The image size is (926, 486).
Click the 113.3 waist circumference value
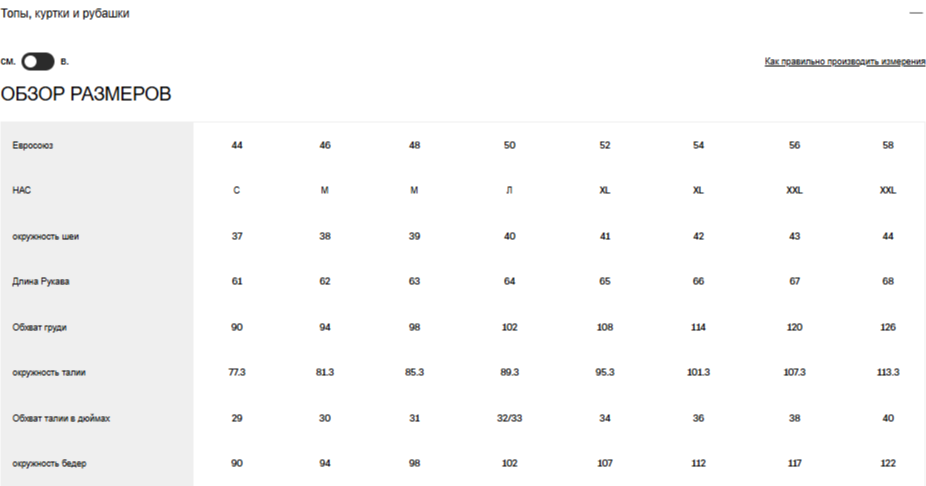(887, 372)
